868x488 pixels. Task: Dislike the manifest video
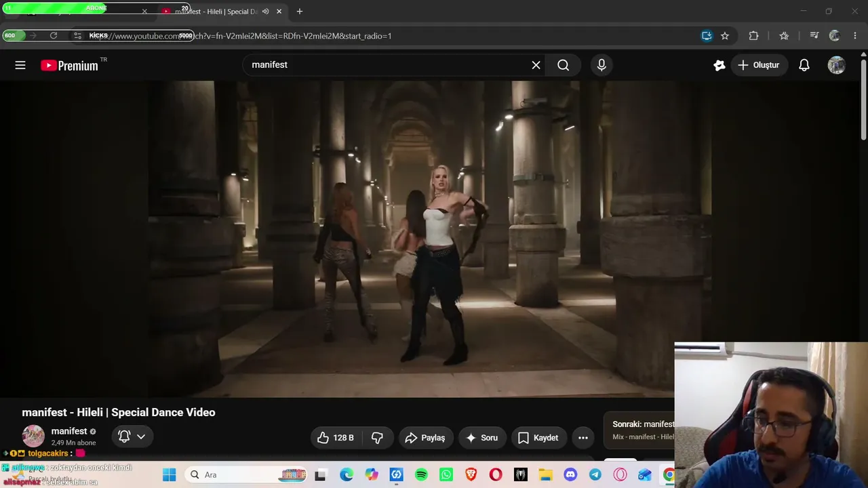(x=378, y=438)
